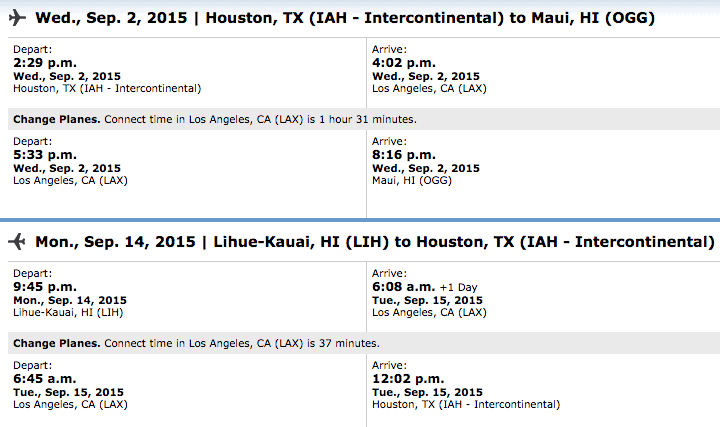The height and width of the screenshot is (427, 720).
Task: Click the 9:45 p.m. Lihue departure time
Action: [x=45, y=287]
